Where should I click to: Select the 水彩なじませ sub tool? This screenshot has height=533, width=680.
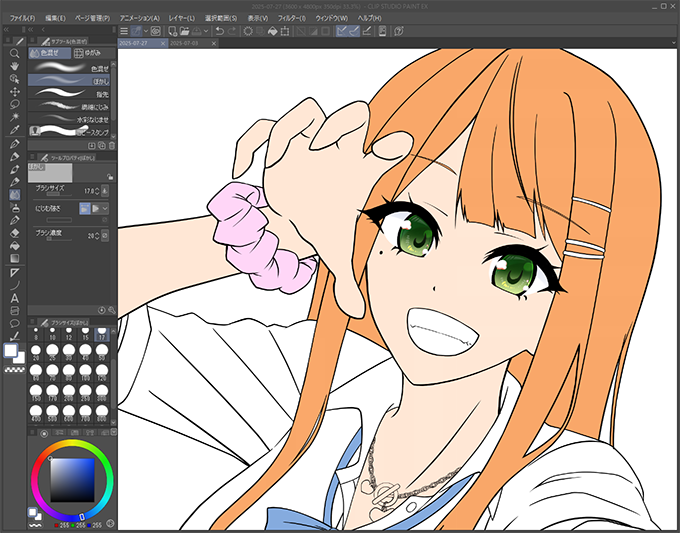(x=69, y=118)
